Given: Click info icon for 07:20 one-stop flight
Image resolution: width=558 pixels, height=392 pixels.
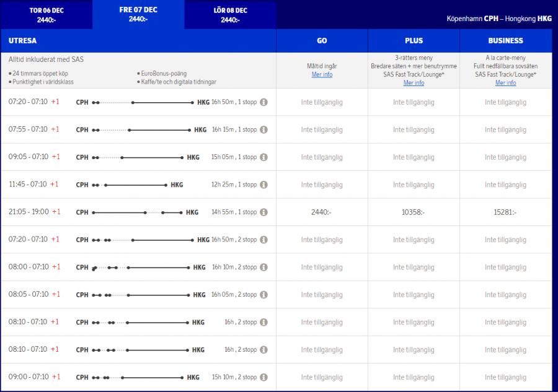Looking at the screenshot, I should 263,102.
